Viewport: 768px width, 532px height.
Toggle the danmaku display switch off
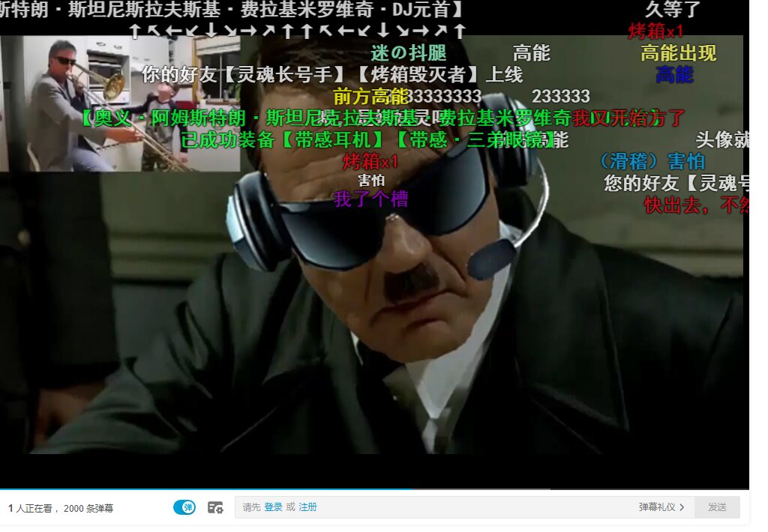coord(184,507)
